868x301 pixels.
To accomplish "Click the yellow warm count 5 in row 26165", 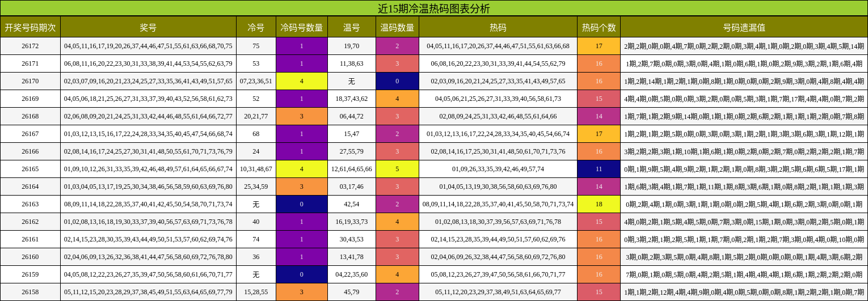I will click(x=397, y=169).
